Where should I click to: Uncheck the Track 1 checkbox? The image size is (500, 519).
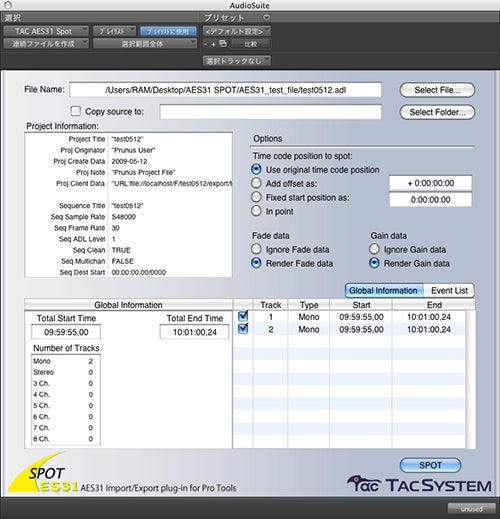[243, 316]
